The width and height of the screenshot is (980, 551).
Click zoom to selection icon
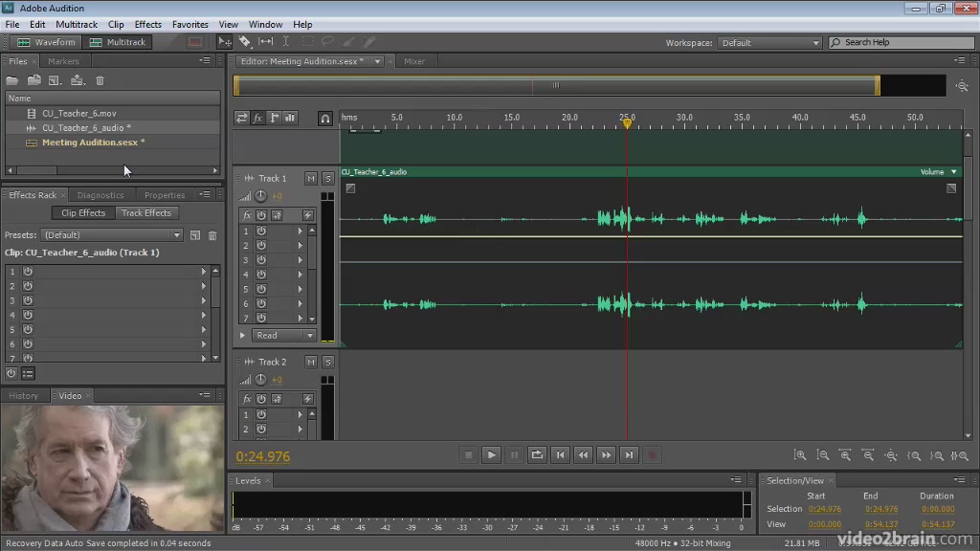coord(960,455)
